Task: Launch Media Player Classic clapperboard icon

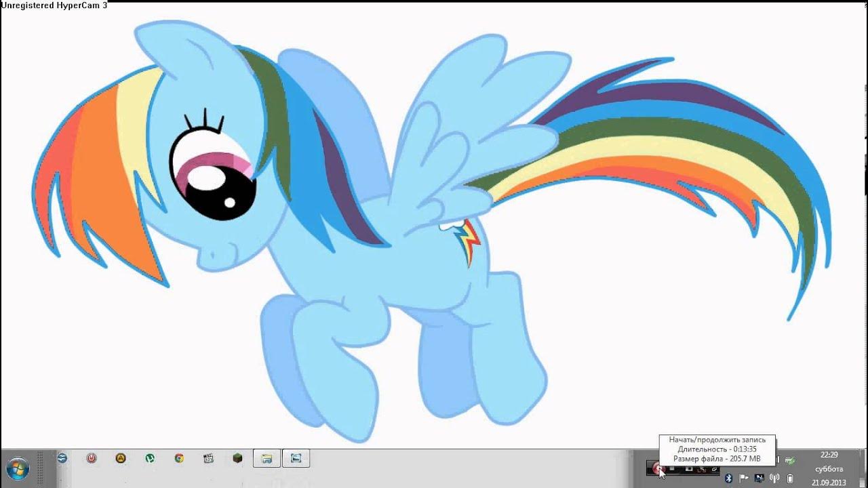Action: [x=208, y=458]
